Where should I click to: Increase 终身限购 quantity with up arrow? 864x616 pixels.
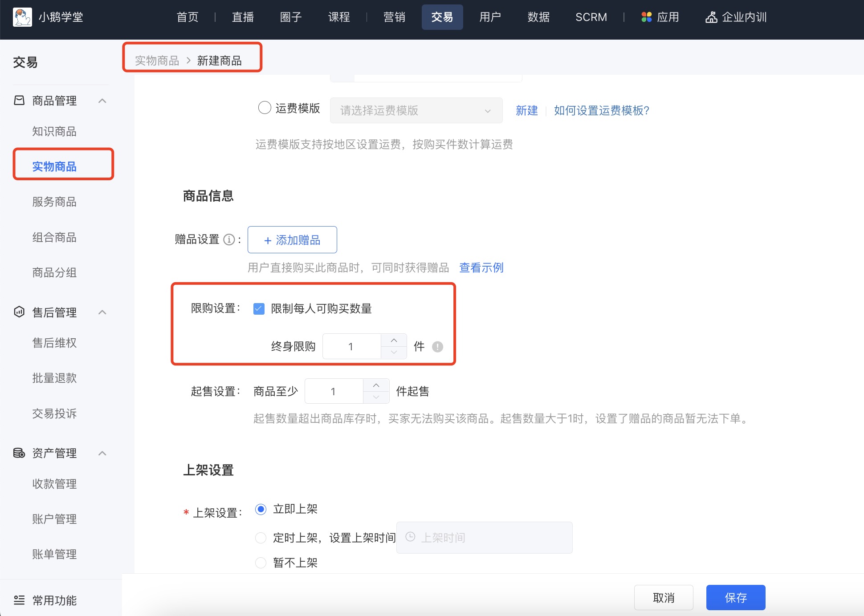[x=394, y=340]
